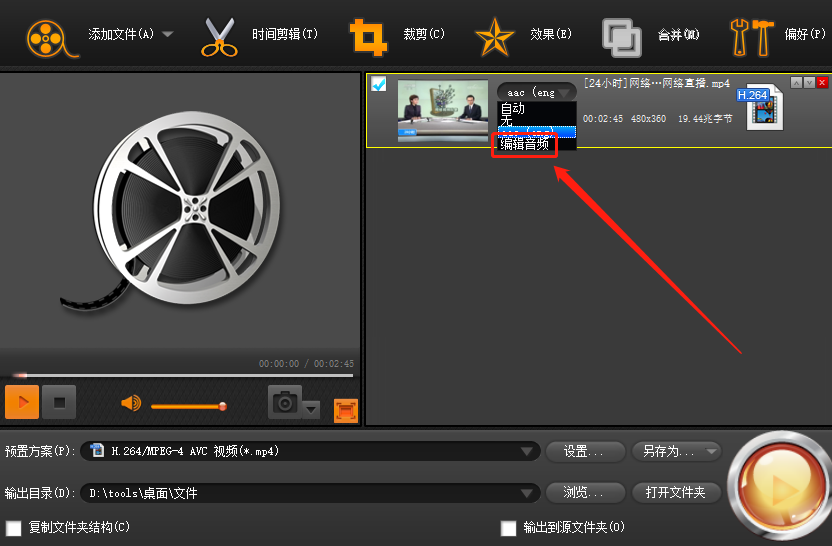Click the file name 网络直播.mp4

[x=657, y=83]
